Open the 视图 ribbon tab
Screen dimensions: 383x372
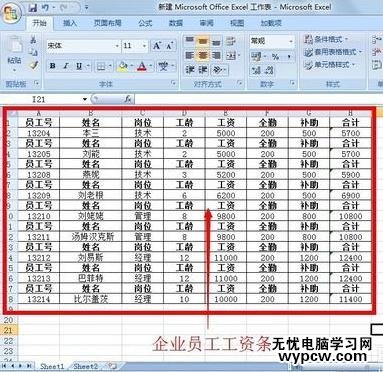pos(237,23)
